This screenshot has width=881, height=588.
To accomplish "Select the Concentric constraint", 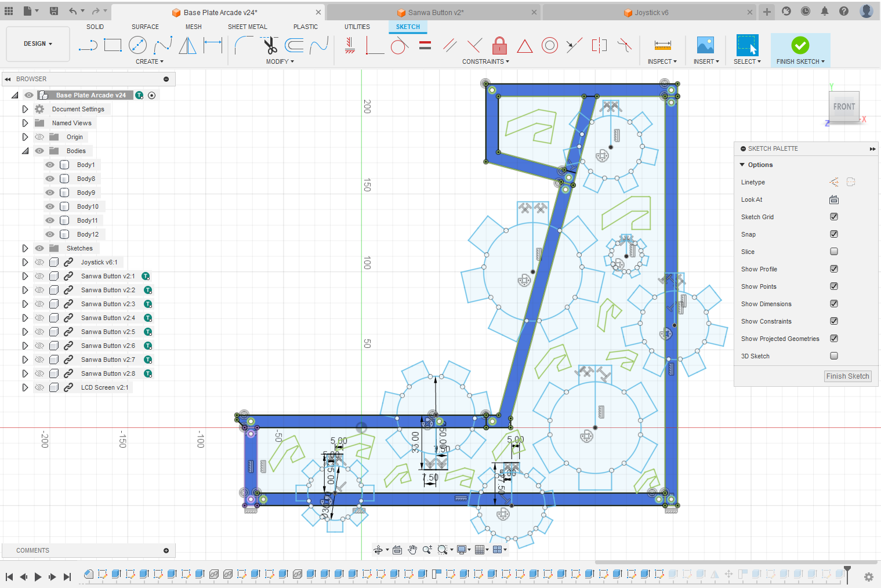I will (549, 45).
